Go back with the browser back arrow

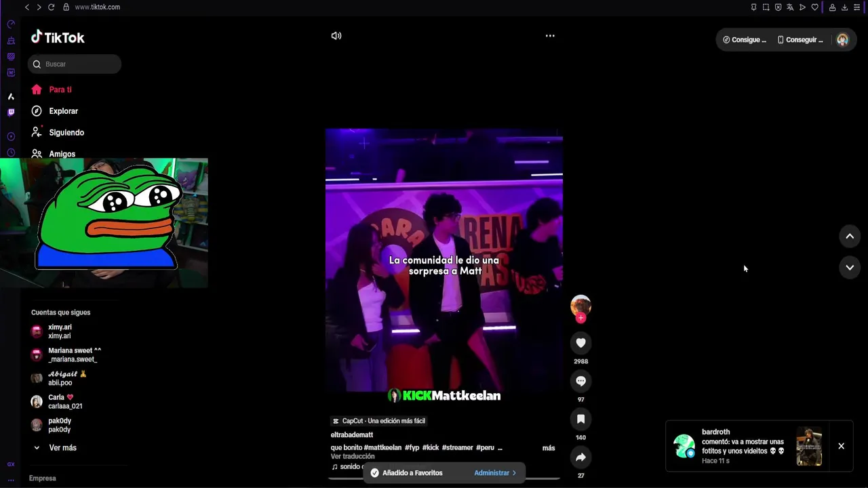[26, 7]
